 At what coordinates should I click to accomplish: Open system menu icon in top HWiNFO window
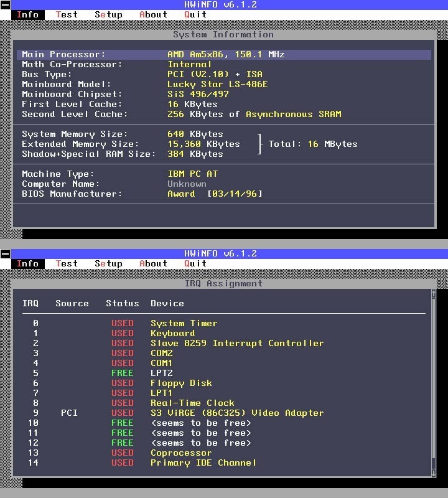pyautogui.click(x=6, y=5)
